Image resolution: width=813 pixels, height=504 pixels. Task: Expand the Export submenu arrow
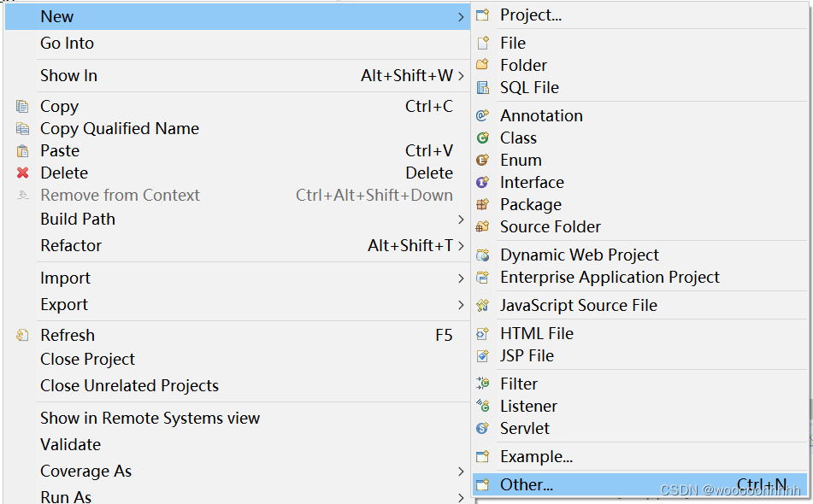pyautogui.click(x=461, y=305)
